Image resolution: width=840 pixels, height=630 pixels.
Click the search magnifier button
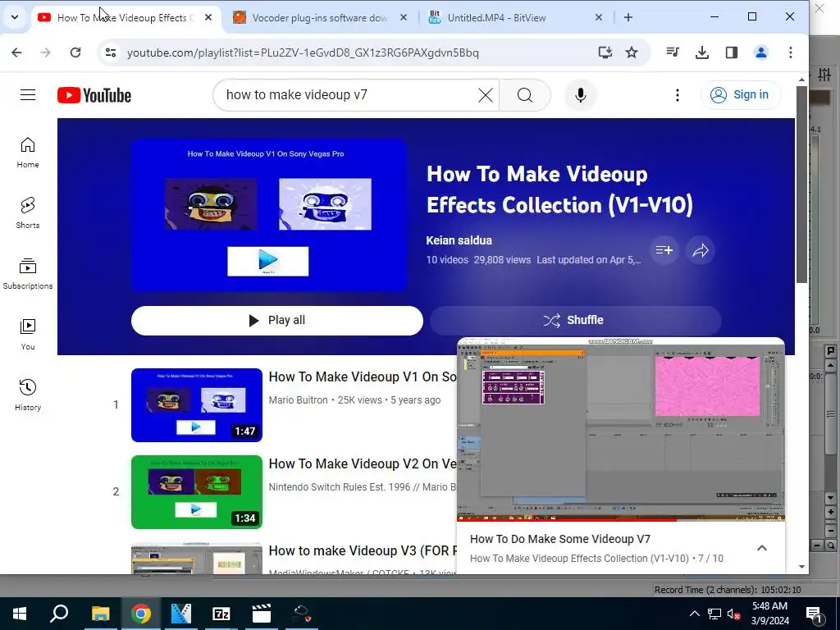point(525,95)
